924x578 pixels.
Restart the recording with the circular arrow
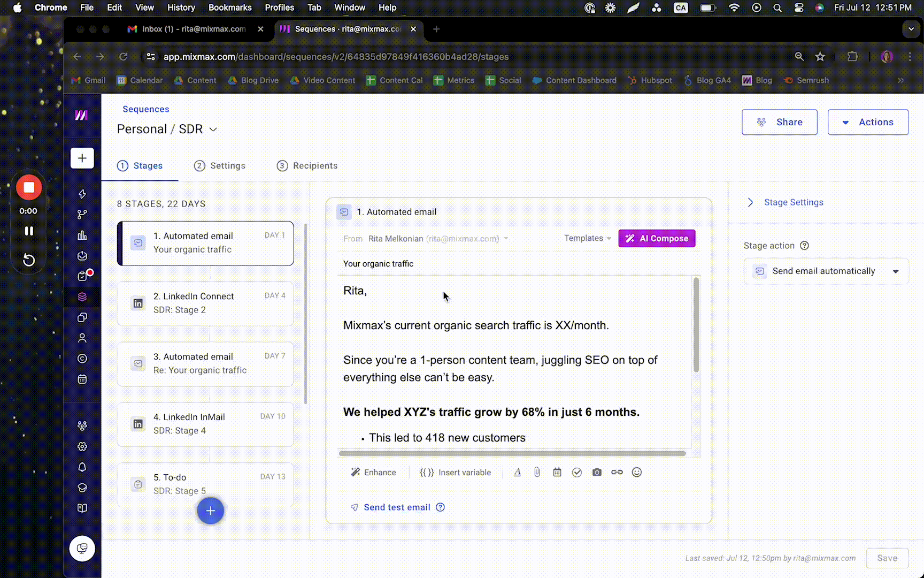[x=29, y=260]
